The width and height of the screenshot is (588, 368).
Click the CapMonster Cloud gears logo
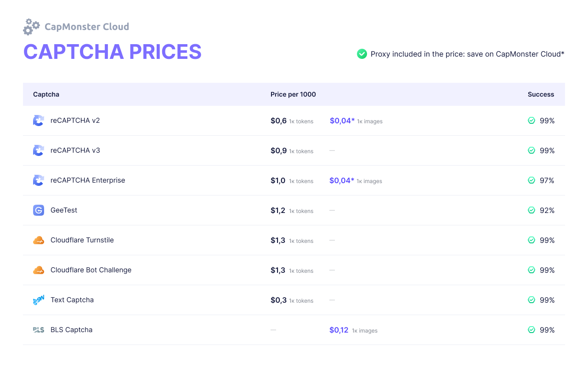click(x=31, y=27)
